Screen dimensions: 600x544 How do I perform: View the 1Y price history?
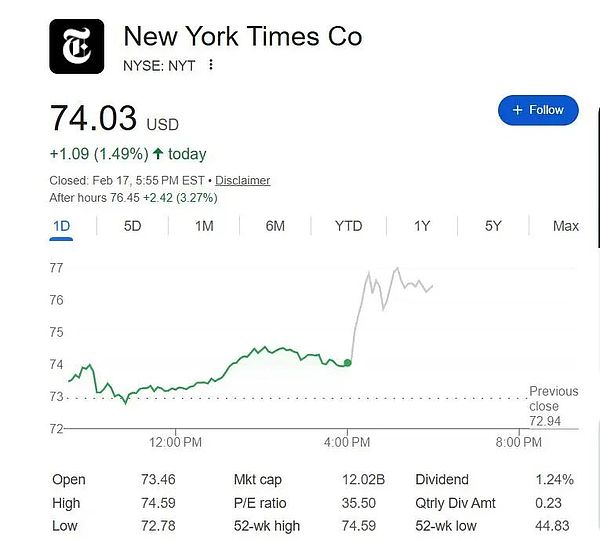[422, 226]
